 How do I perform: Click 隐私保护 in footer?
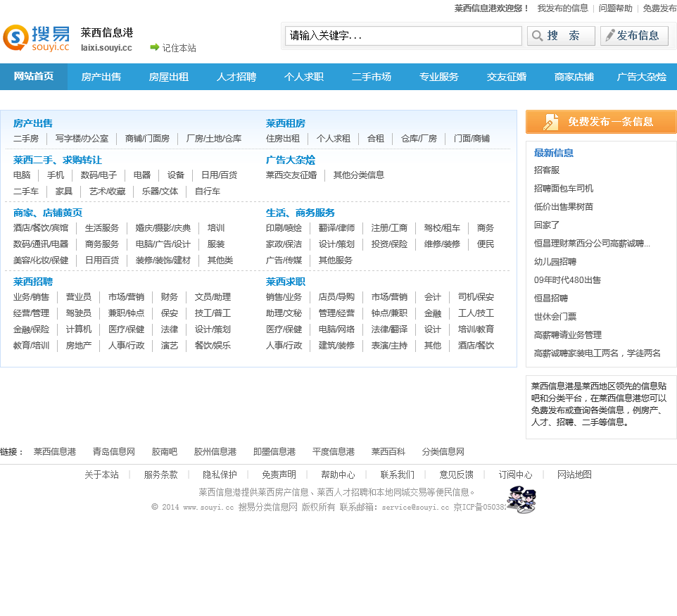(x=220, y=474)
